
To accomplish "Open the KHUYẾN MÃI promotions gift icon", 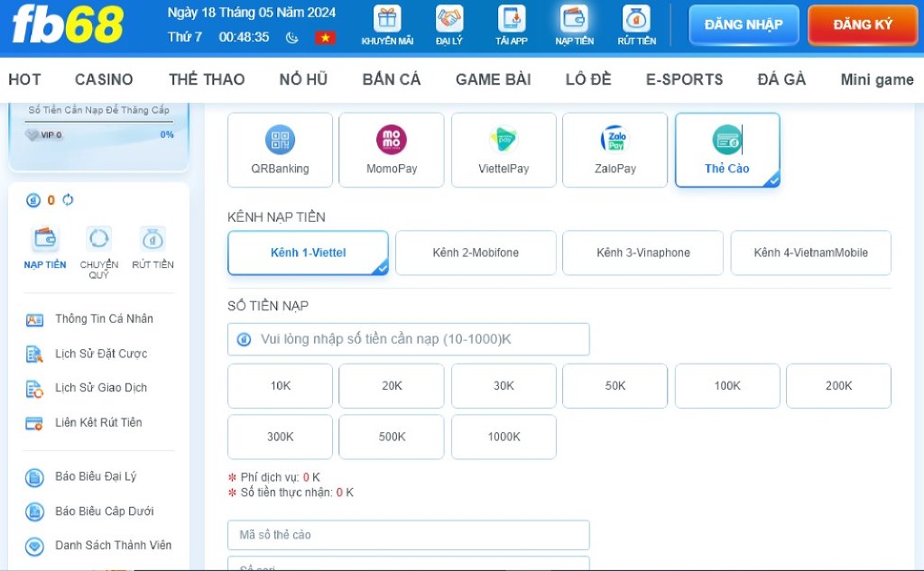I will tap(386, 17).
